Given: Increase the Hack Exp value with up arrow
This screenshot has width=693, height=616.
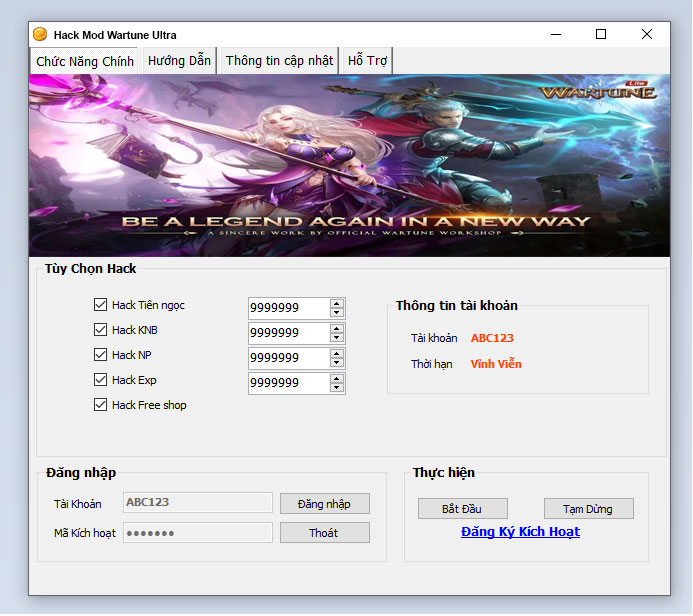Looking at the screenshot, I should tap(337, 379).
